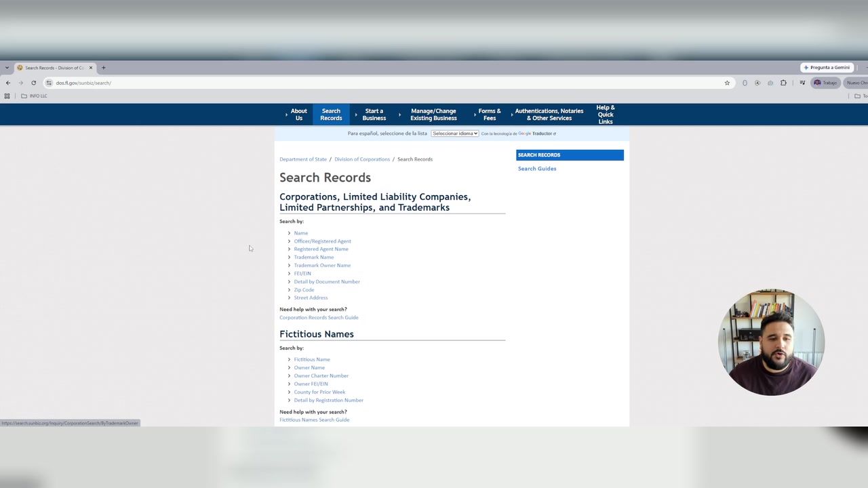868x488 pixels.
Task: Open the INFO LLC bookmarks folder
Action: (x=35, y=96)
